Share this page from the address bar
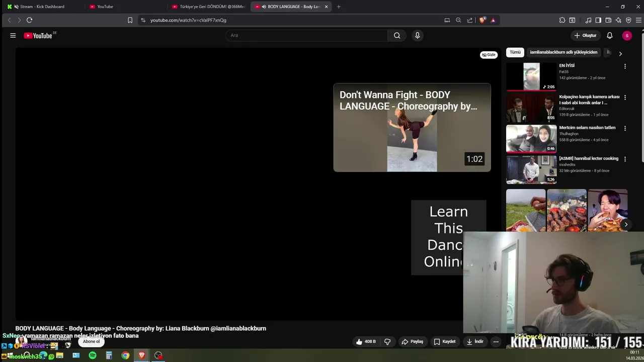The width and height of the screenshot is (644, 362). [470, 20]
